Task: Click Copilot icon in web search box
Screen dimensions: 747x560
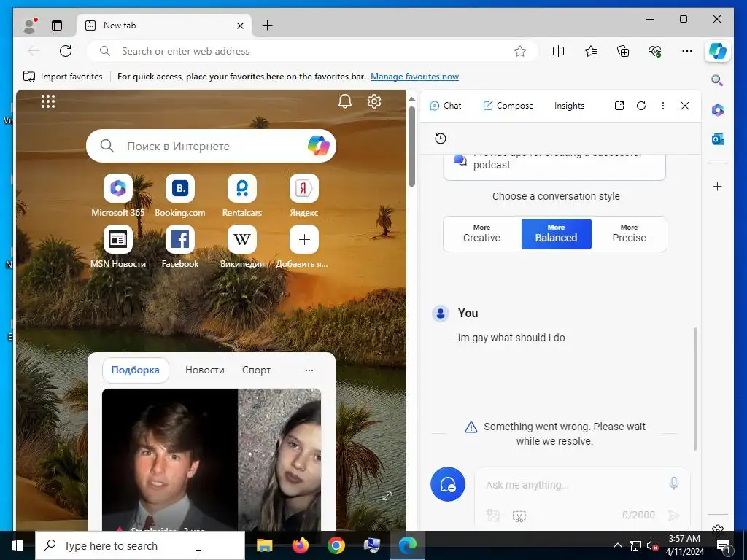Action: click(318, 146)
